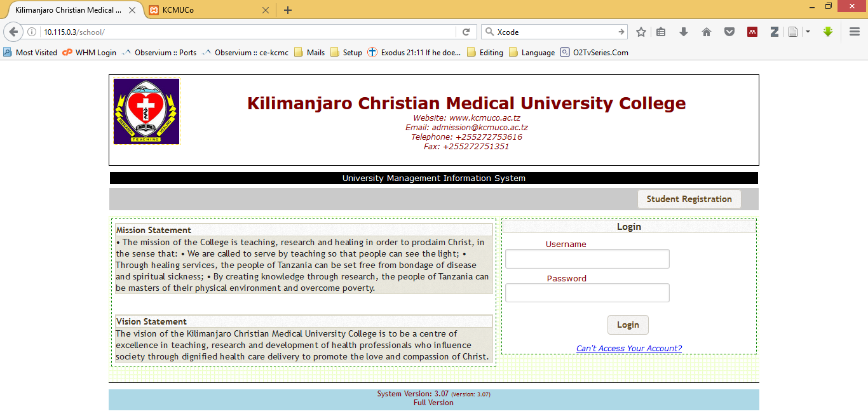Click the browser back arrow button
This screenshot has height=416, width=868.
click(x=13, y=32)
